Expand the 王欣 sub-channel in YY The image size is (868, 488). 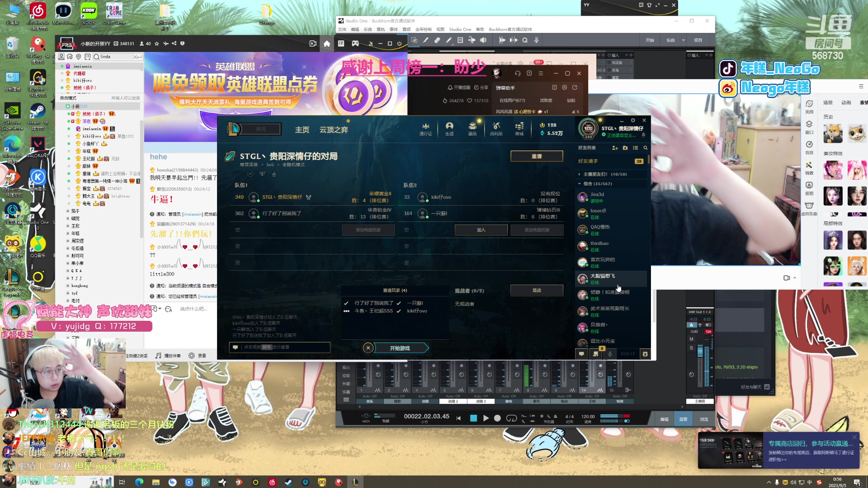[68, 226]
